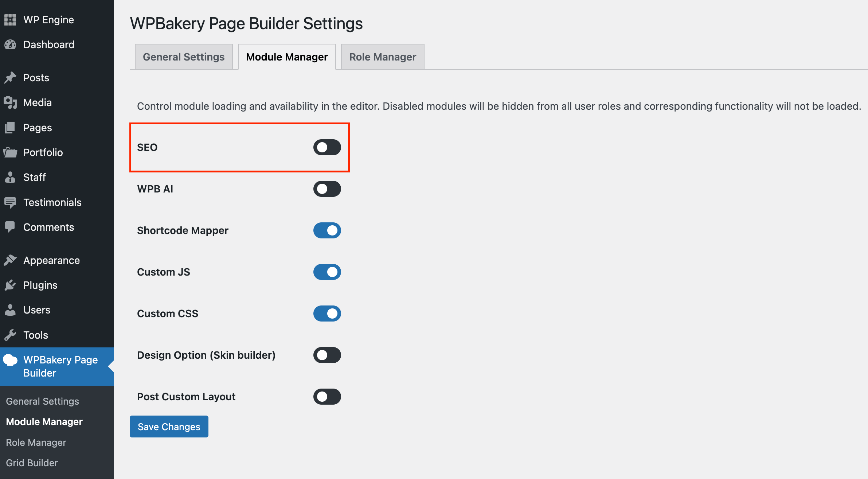
Task: Toggle the Custom CSS module off
Action: (327, 314)
